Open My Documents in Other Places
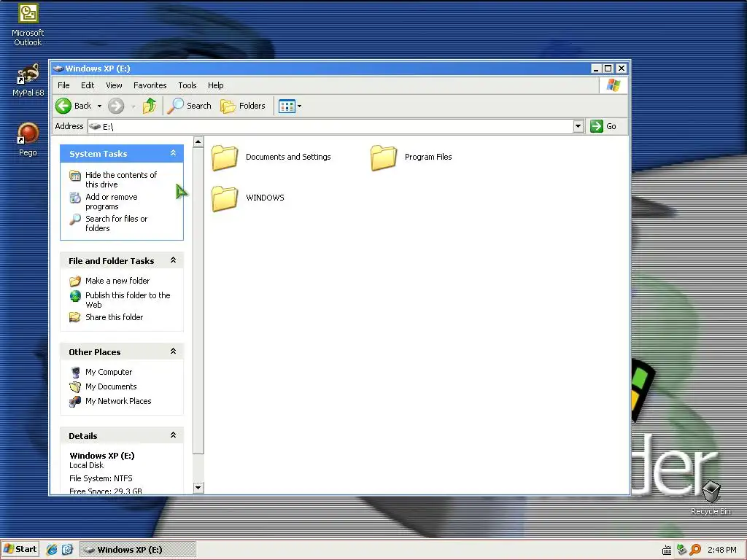Image resolution: width=747 pixels, height=560 pixels. click(x=111, y=386)
